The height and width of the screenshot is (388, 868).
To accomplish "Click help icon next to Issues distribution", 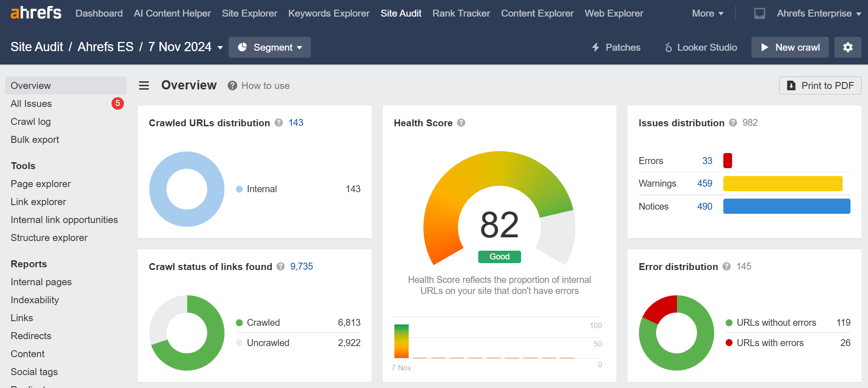I will click(733, 123).
